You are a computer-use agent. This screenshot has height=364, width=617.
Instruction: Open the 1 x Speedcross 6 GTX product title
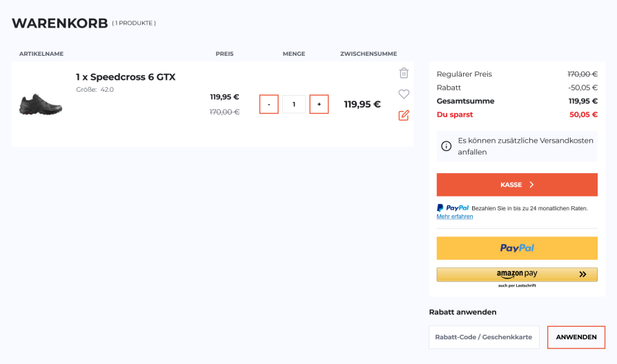[x=126, y=77]
